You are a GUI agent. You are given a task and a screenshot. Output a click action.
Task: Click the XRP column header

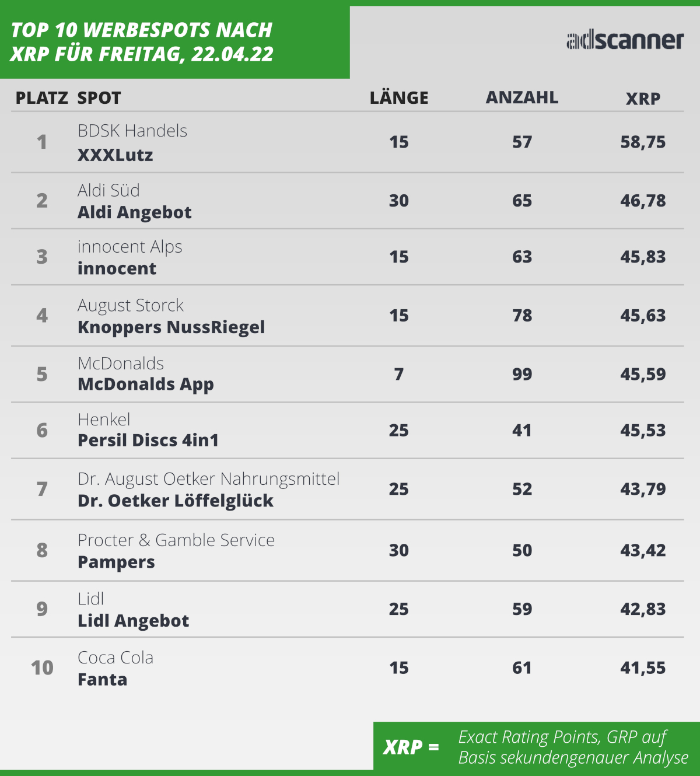(x=643, y=99)
